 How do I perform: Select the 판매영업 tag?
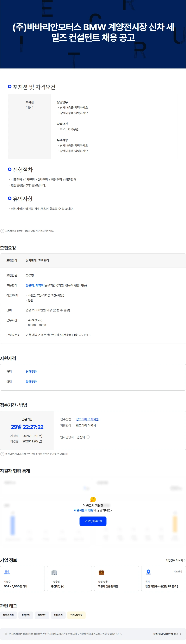click(x=42, y=615)
